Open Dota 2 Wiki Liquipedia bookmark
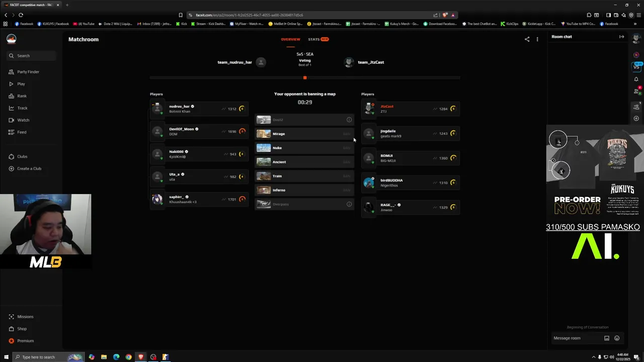Image resolution: width=644 pixels, height=362 pixels. (x=115, y=24)
